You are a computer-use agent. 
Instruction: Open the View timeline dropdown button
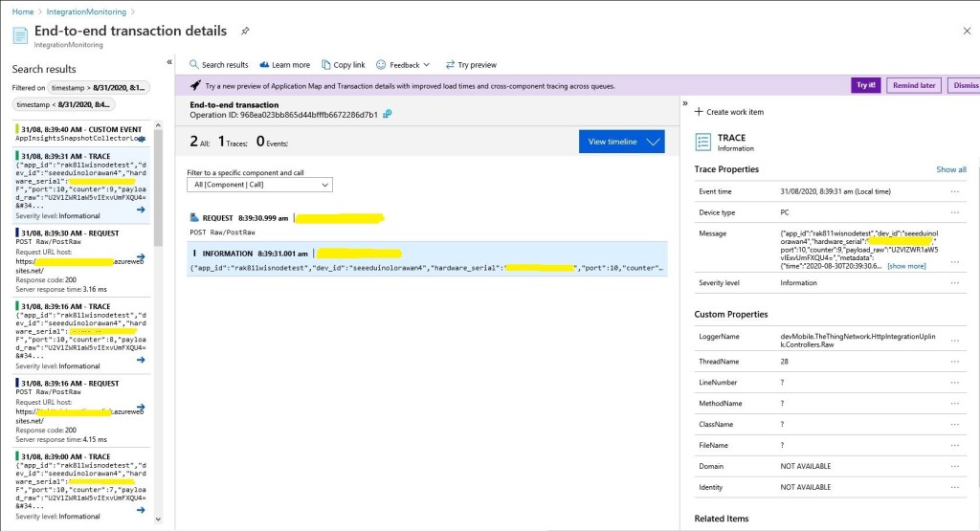point(621,142)
